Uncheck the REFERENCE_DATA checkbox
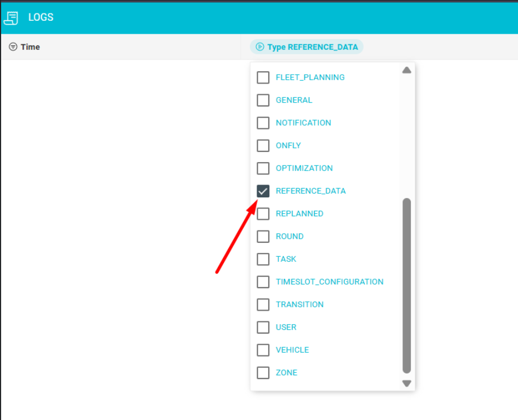This screenshot has width=518, height=420. 263,191
